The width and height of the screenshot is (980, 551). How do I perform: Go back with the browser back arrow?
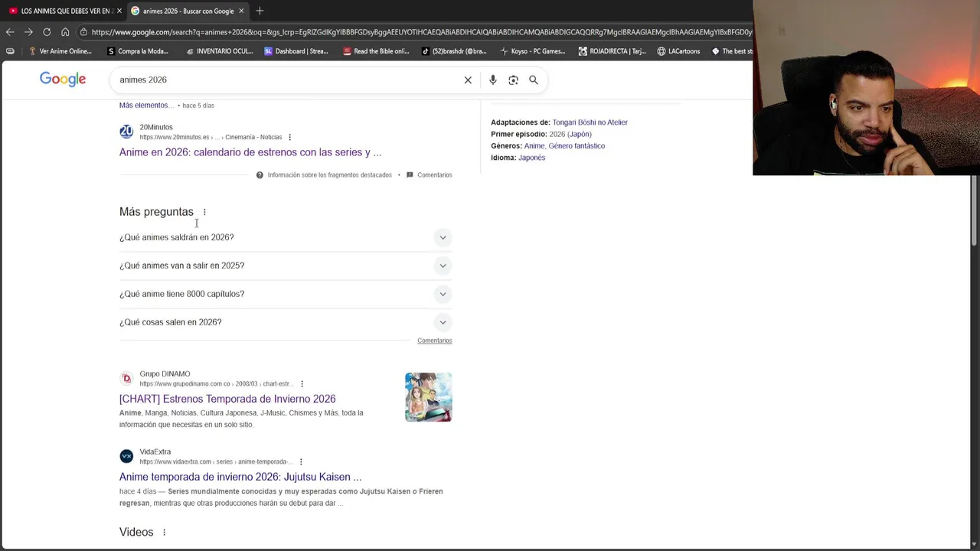point(10,32)
